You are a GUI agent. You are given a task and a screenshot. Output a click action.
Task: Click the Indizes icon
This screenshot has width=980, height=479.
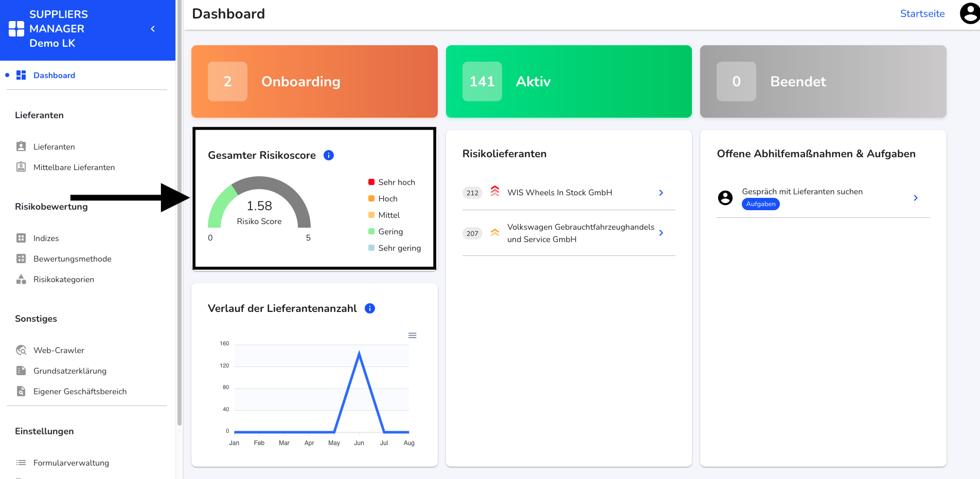pos(21,238)
